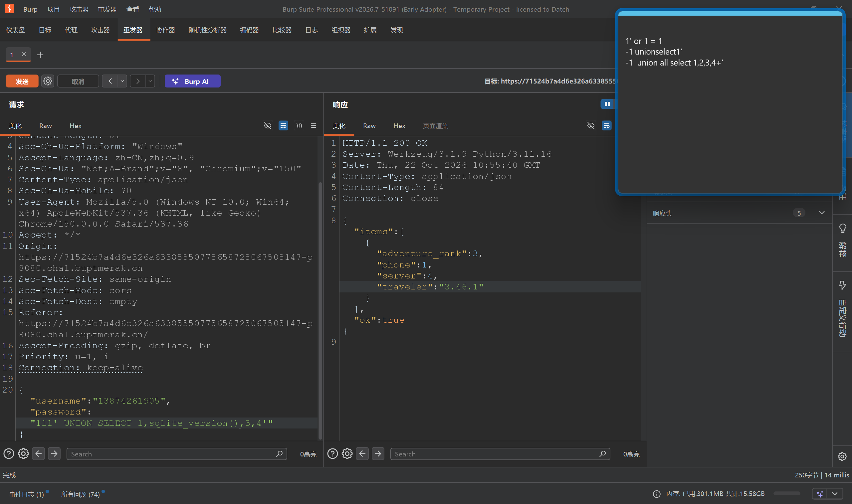
Task: Toggle word wrap in request panel
Action: click(x=283, y=126)
